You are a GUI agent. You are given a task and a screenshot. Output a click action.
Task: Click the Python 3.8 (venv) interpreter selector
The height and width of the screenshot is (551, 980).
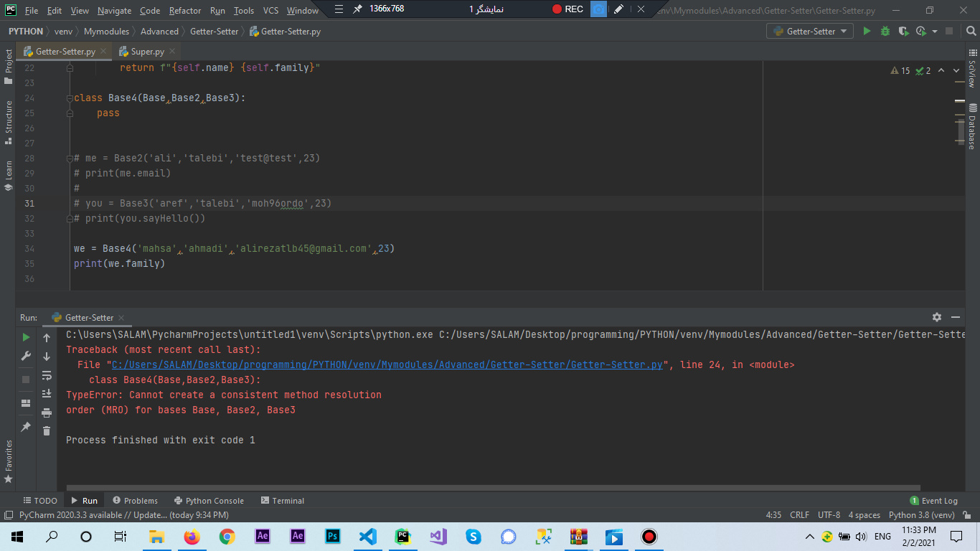coord(921,515)
